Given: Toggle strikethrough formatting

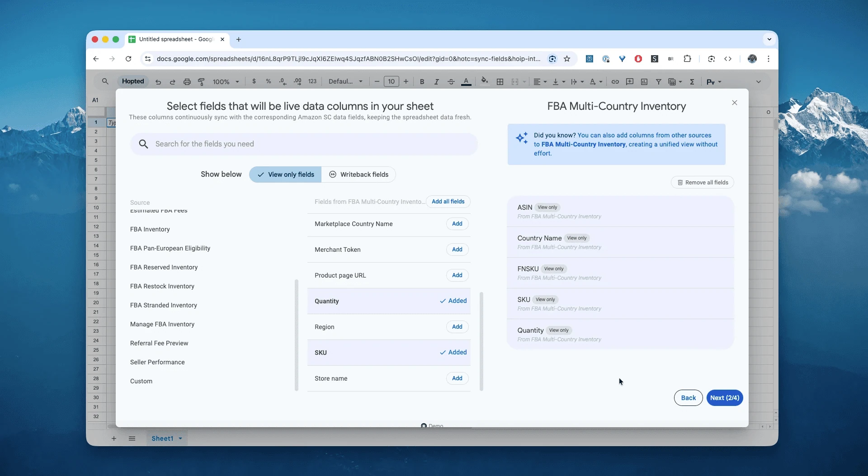Looking at the screenshot, I should point(451,82).
